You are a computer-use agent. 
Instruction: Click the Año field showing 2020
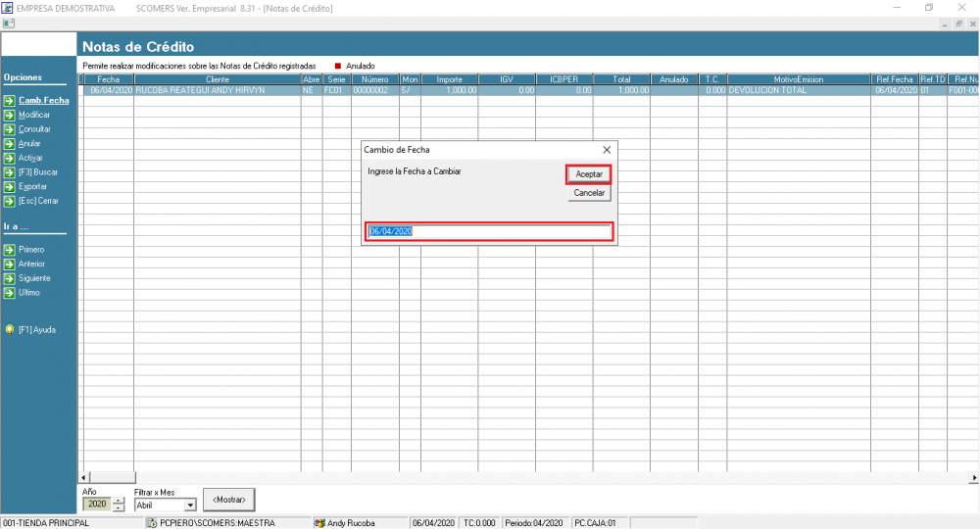(x=97, y=505)
